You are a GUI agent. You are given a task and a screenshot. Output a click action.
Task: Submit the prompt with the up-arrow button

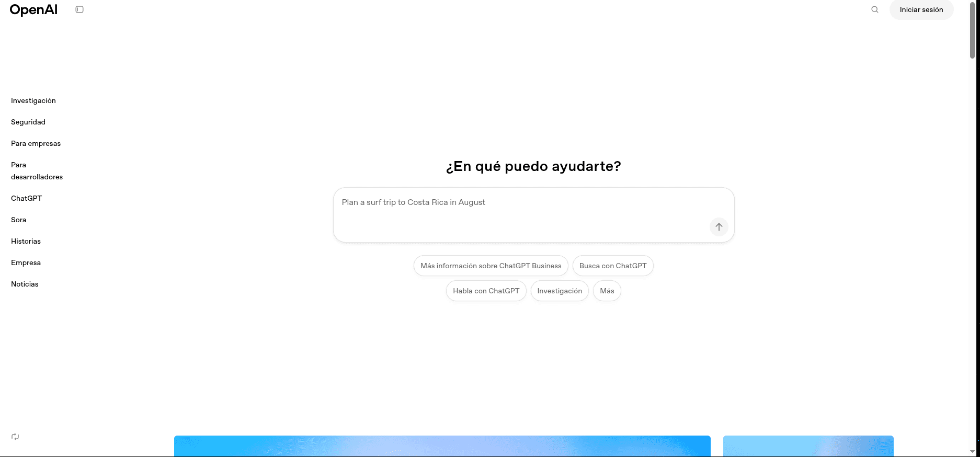pos(719,227)
